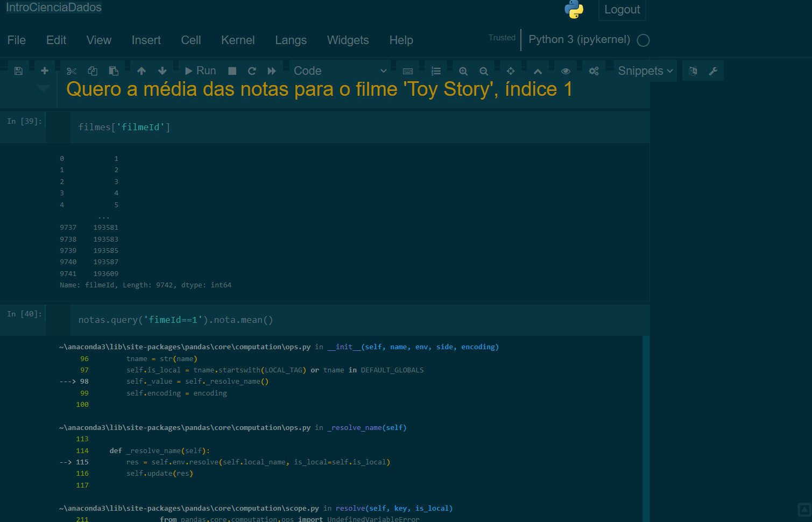Zoom in with magnifier plus icon
Image resolution: width=812 pixels, height=522 pixels.
(463, 71)
